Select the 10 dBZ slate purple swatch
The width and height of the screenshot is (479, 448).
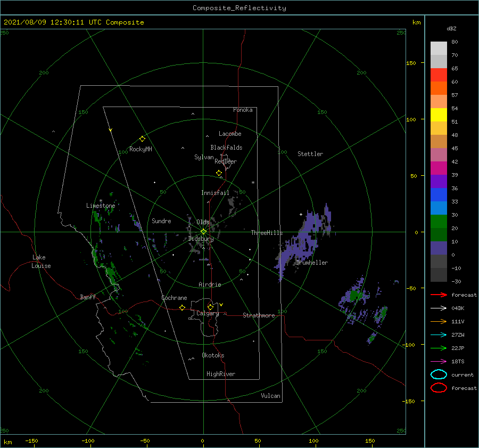pyautogui.click(x=439, y=248)
